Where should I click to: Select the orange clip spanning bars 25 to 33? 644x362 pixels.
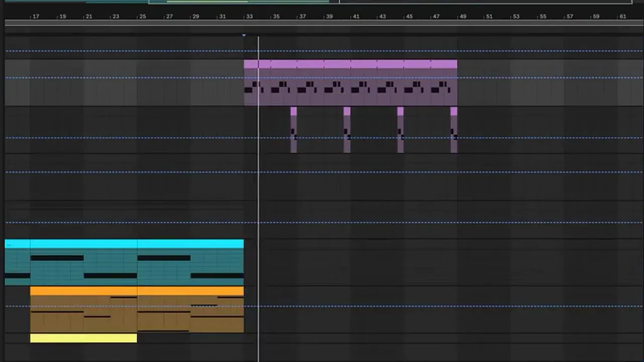[191, 310]
